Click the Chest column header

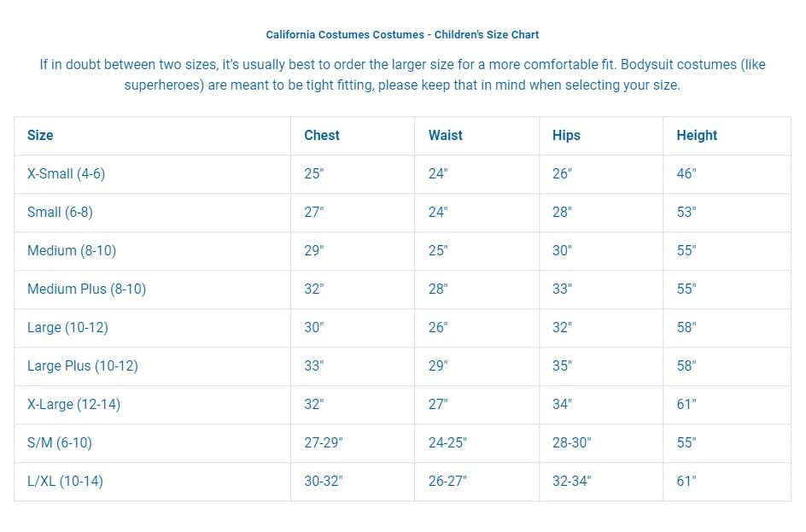pyautogui.click(x=322, y=135)
